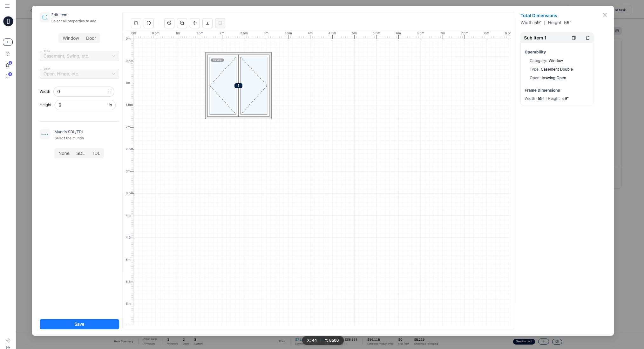The height and width of the screenshot is (349, 644).
Task: Select the window drawing marker 1
Action: (238, 86)
